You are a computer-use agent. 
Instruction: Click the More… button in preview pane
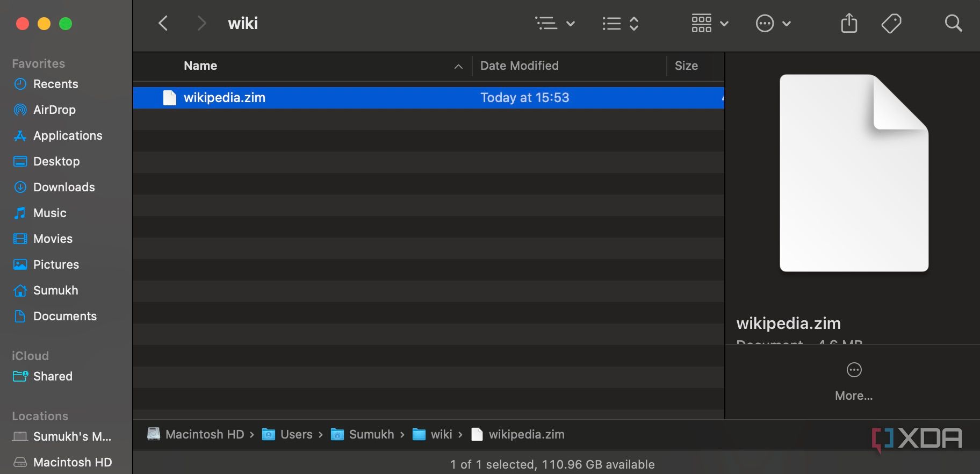click(854, 382)
